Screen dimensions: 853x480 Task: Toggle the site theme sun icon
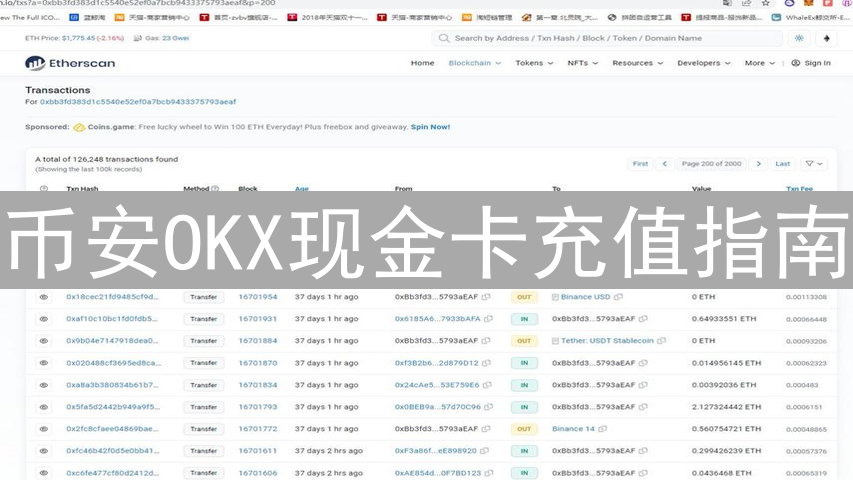point(799,38)
